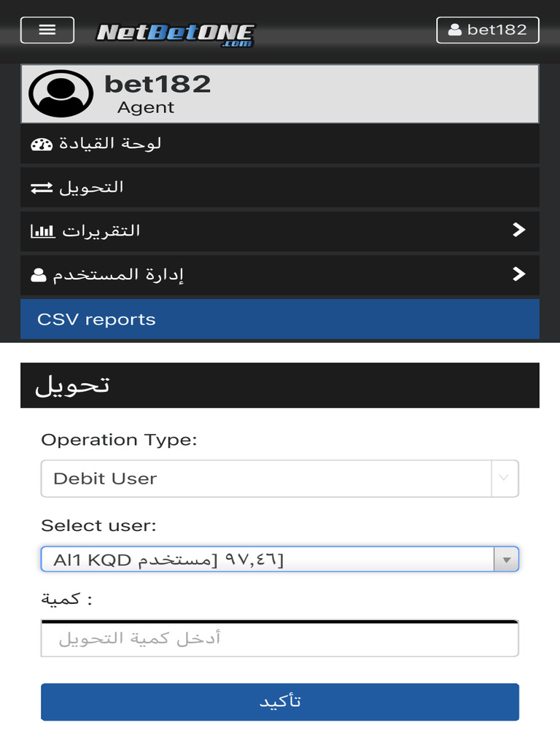Select the CSV reports menu item
The image size is (560, 747).
pyautogui.click(x=280, y=319)
